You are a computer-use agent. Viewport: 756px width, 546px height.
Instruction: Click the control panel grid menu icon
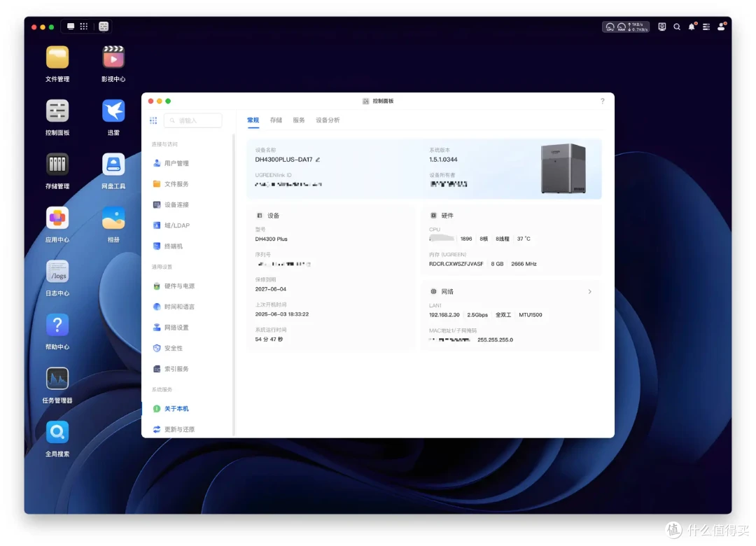[153, 120]
